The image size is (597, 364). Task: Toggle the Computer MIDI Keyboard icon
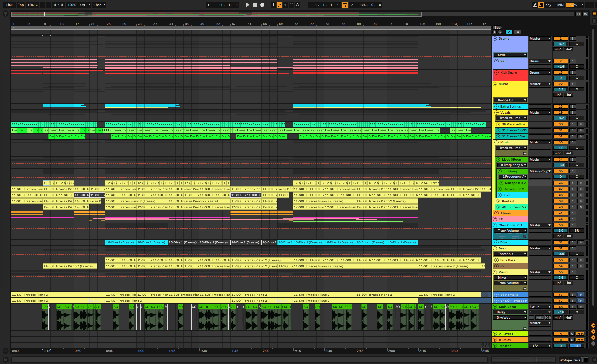(x=541, y=5)
